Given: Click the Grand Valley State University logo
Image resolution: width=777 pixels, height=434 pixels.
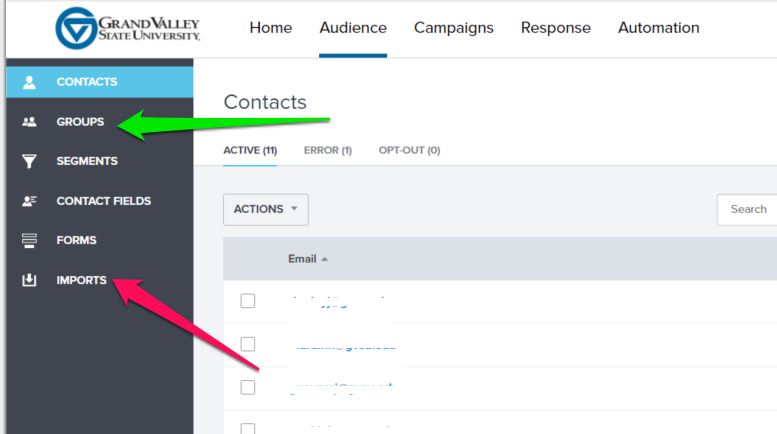Looking at the screenshot, I should point(128,27).
